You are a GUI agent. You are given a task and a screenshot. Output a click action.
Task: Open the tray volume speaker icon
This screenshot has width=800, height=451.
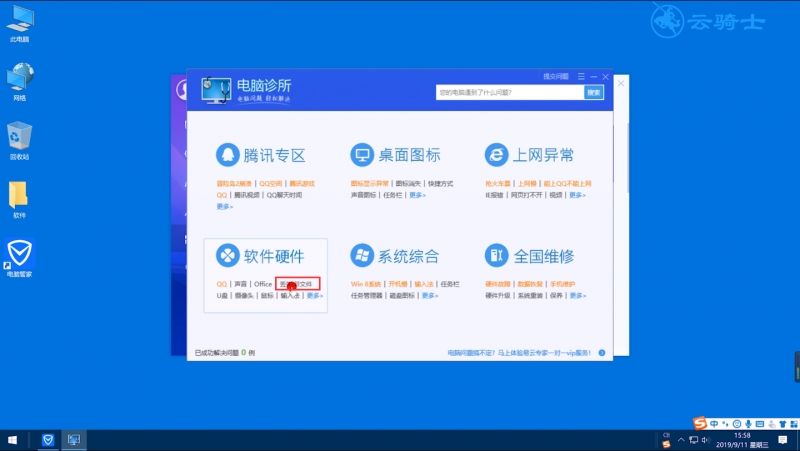[x=706, y=440]
